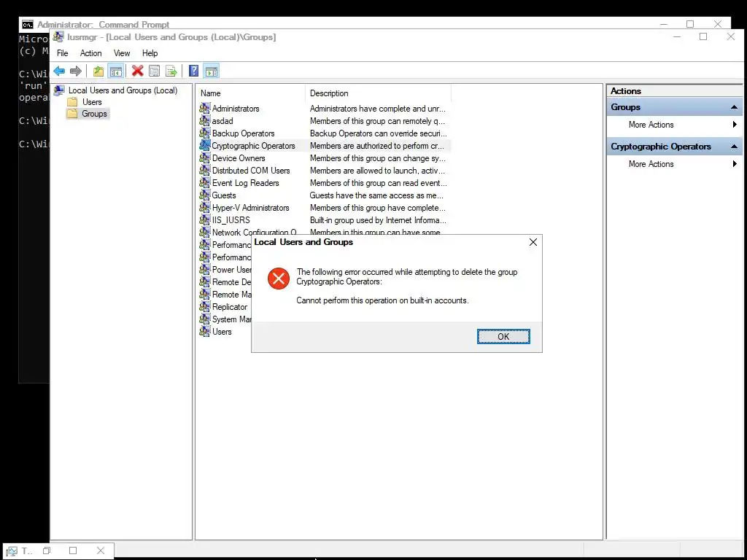Click the Replicator group icon
This screenshot has width=747, height=560.
point(205,307)
